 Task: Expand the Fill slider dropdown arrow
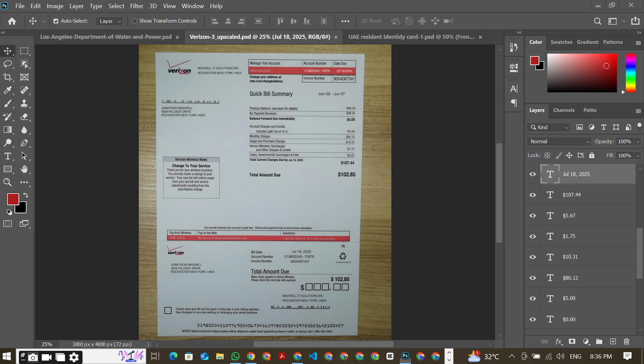pos(638,155)
